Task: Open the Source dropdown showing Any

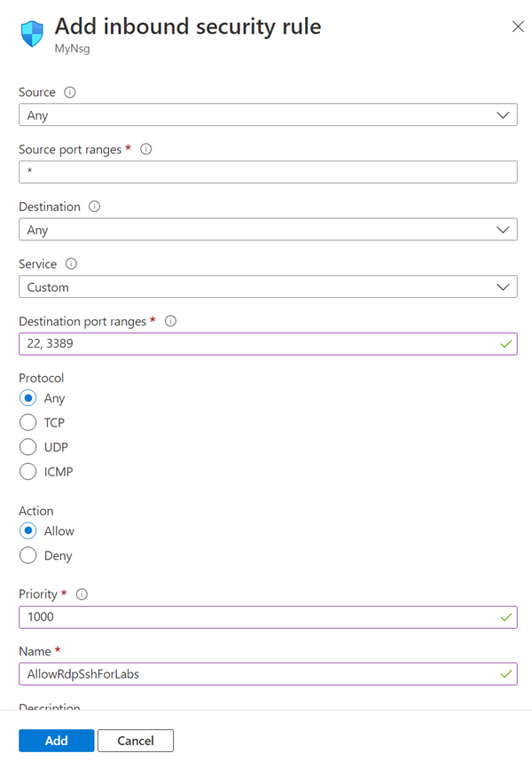Action: click(266, 114)
